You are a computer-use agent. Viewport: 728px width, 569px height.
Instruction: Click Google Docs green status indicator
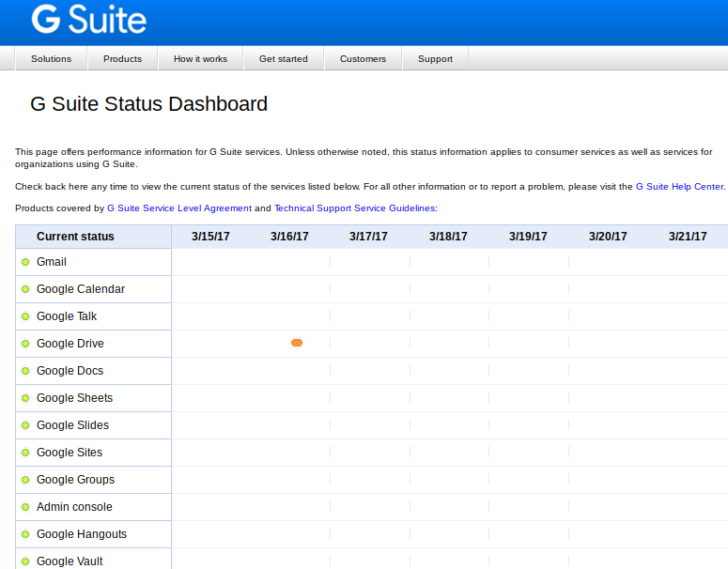[26, 371]
